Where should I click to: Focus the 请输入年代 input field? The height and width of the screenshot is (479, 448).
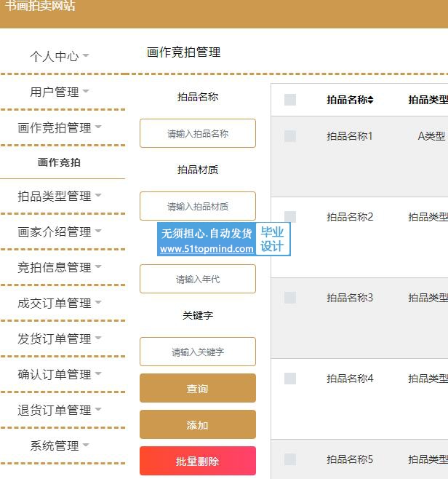tap(198, 279)
